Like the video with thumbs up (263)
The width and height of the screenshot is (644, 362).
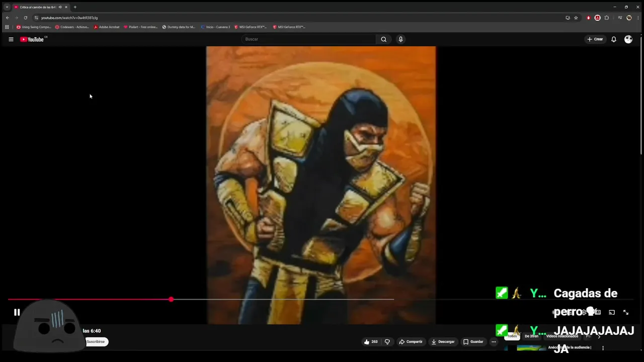click(x=371, y=342)
